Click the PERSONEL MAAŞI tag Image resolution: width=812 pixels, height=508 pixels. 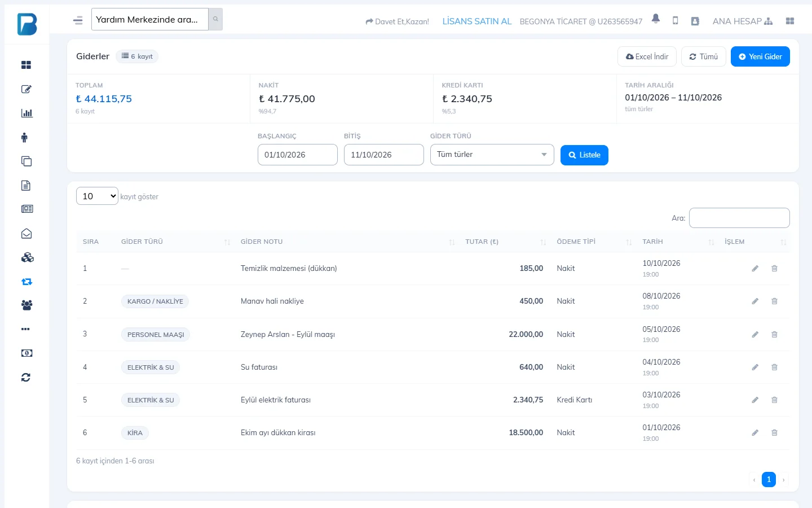coord(156,335)
